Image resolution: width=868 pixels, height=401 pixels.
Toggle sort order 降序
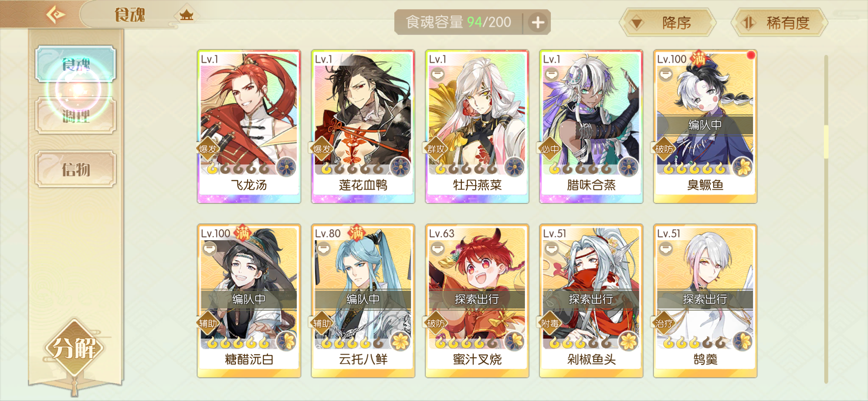[668, 23]
